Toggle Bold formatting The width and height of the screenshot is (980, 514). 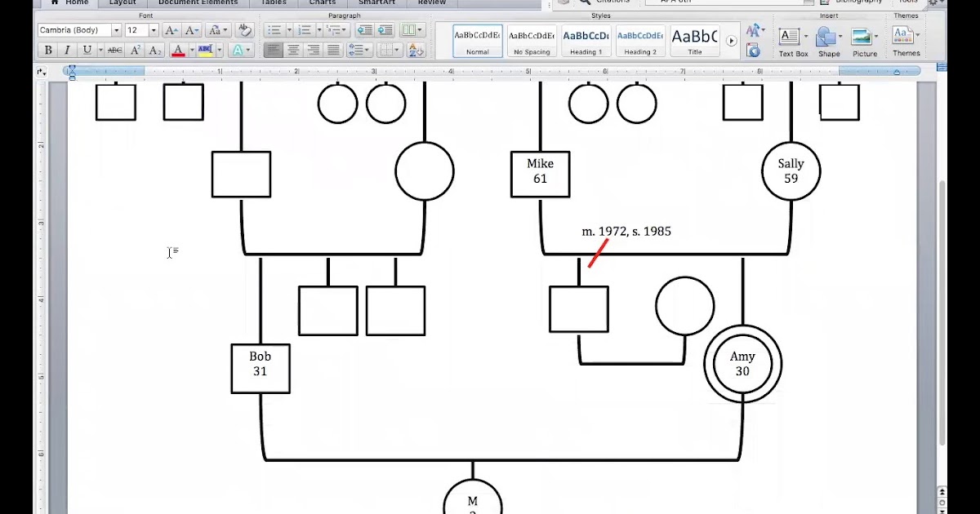click(48, 51)
